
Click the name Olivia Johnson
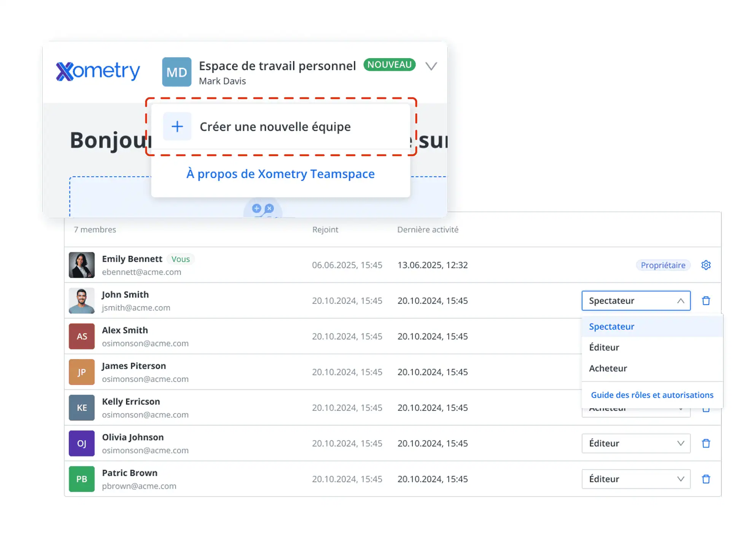133,437
